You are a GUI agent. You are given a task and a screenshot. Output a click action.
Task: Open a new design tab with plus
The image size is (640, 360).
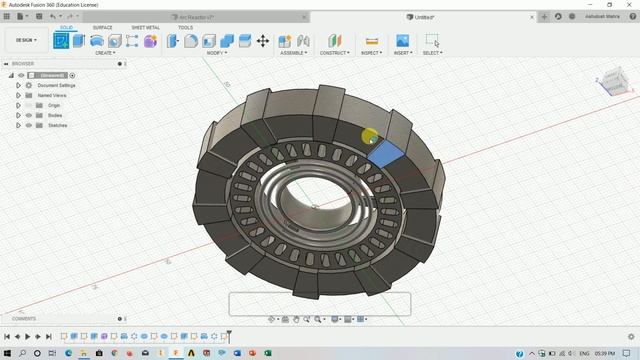544,17
